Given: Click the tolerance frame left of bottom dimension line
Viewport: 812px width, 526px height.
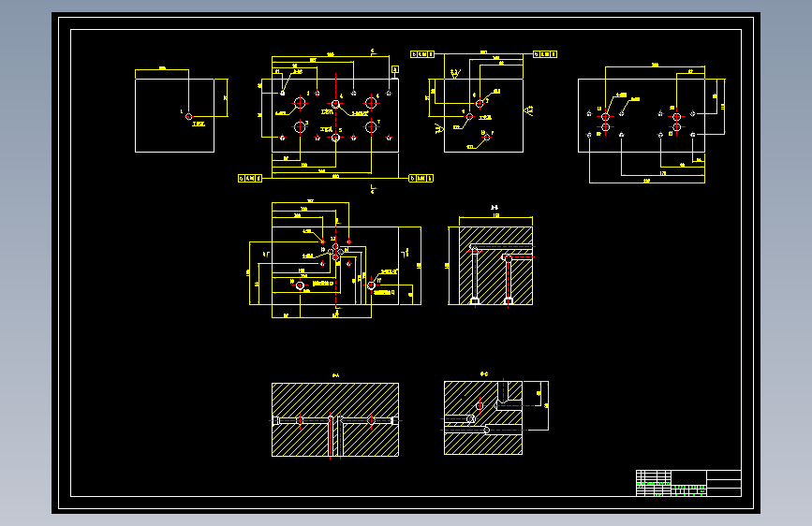Looking at the screenshot, I should 250,178.
